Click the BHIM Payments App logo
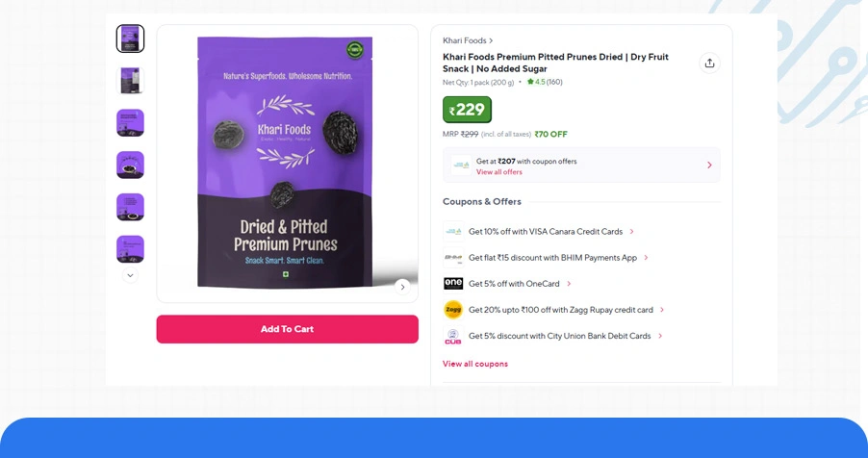The image size is (868, 458). tap(453, 258)
